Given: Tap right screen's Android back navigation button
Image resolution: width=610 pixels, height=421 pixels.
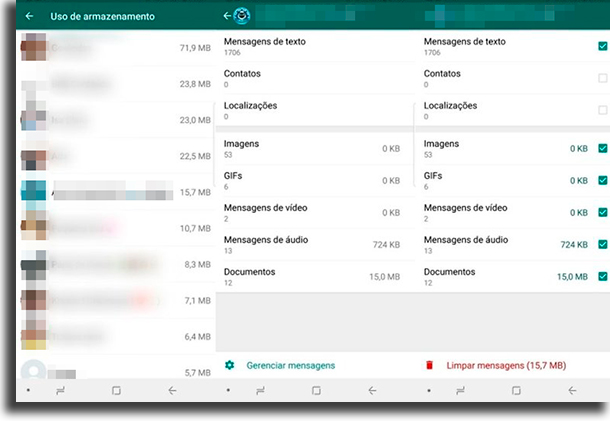Looking at the screenshot, I should (x=572, y=390).
